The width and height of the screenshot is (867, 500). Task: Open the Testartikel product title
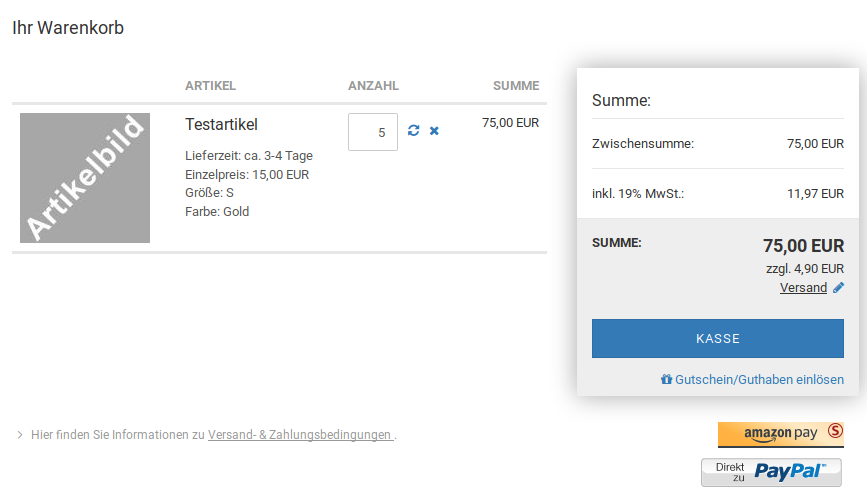tap(221, 125)
